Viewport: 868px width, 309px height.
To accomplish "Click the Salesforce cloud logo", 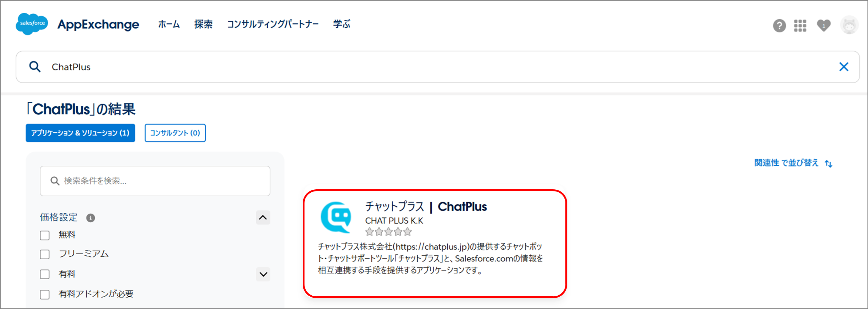I will 32,24.
